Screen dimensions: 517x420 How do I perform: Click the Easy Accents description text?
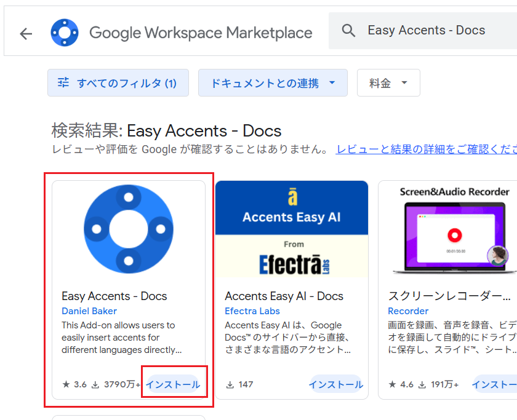pyautogui.click(x=121, y=338)
